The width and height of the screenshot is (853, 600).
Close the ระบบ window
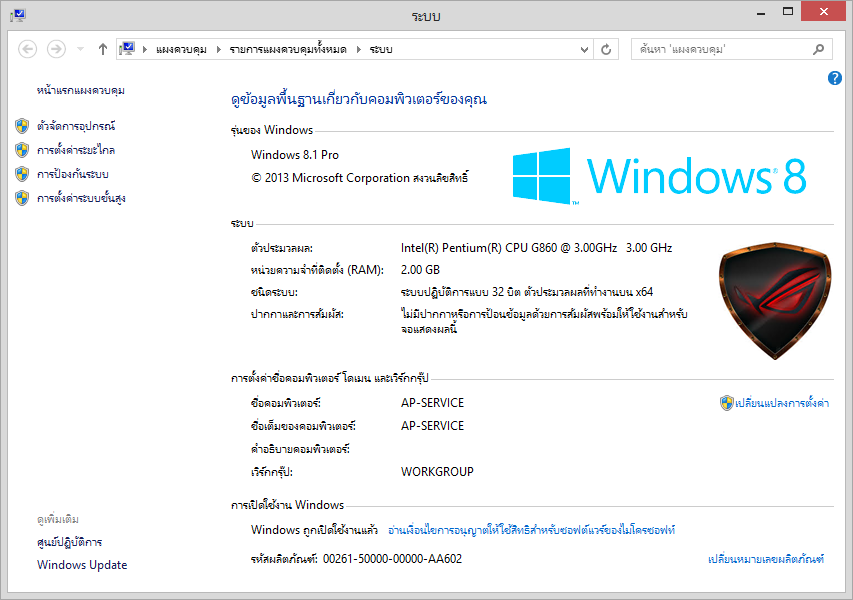[824, 11]
